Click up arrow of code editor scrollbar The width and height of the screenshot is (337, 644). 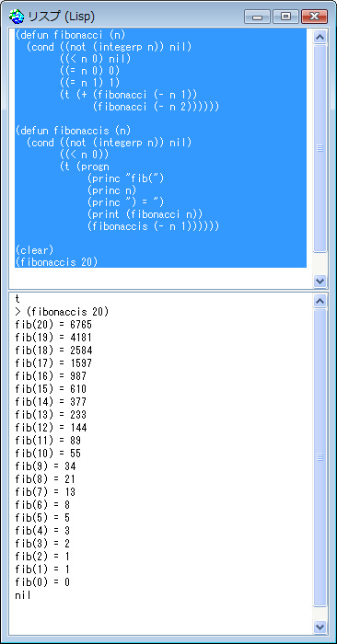pyautogui.click(x=320, y=37)
